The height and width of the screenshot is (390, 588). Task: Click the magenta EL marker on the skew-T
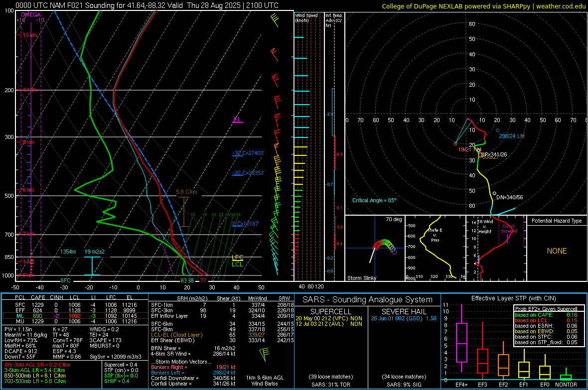[x=237, y=120]
